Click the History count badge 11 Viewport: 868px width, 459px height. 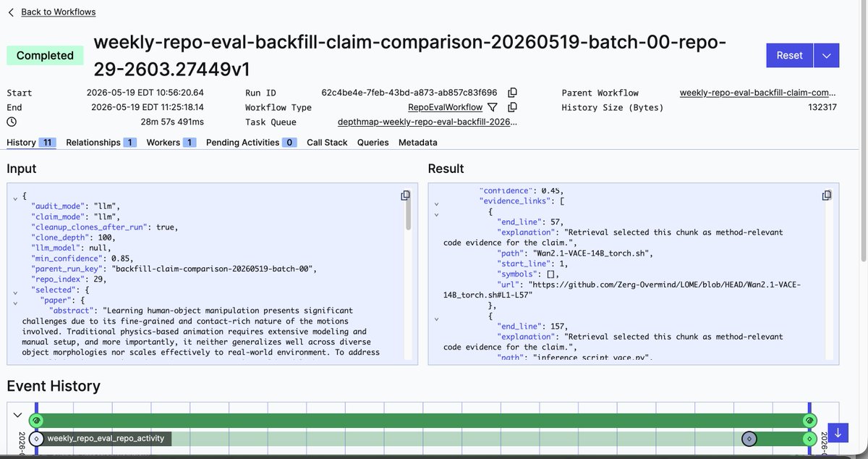tap(48, 143)
